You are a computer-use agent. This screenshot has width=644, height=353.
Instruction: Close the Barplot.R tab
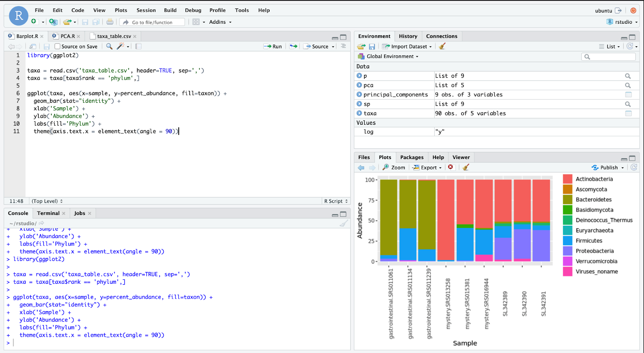42,36
